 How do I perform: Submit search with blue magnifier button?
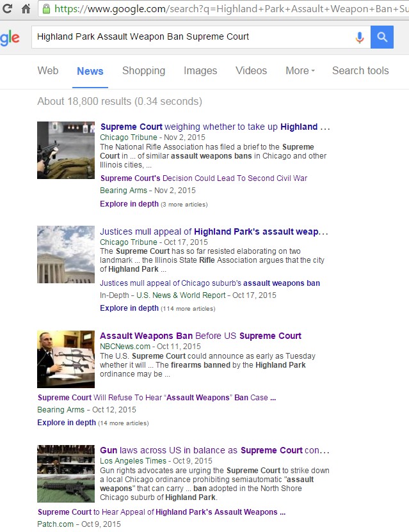point(382,37)
